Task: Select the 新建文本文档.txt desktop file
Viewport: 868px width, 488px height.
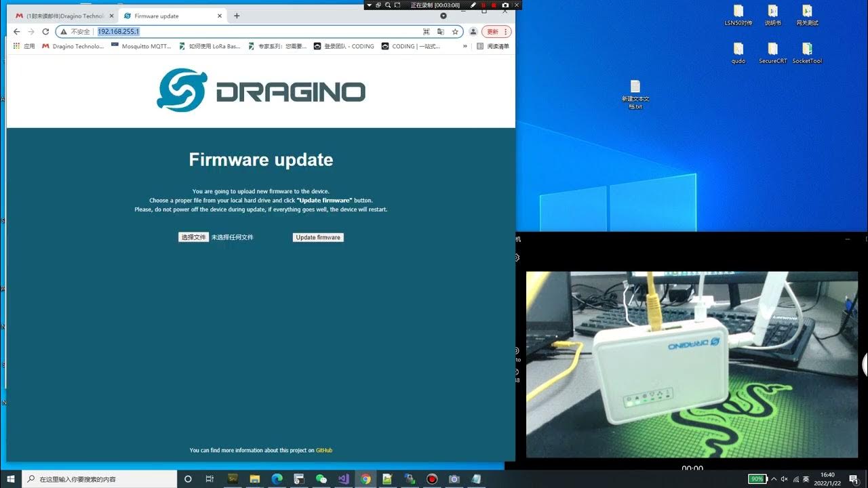Action: (635, 94)
